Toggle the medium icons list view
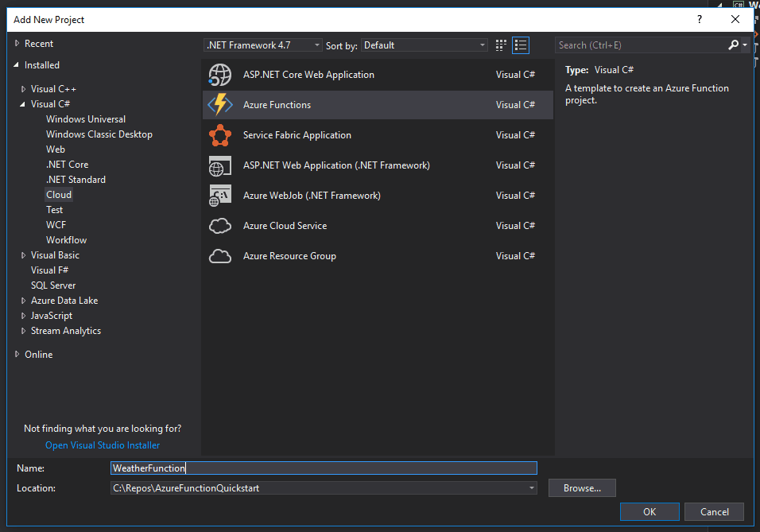Viewport: 760px width, 532px height. coord(522,45)
